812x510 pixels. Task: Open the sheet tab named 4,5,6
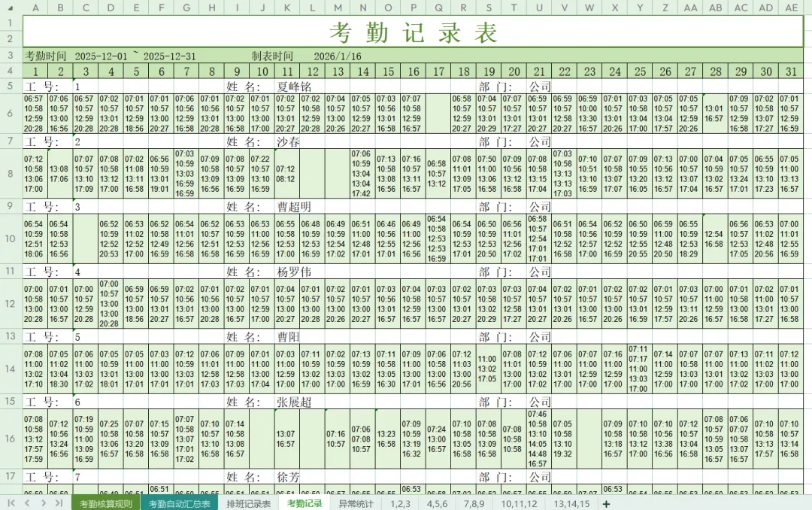coord(437,504)
